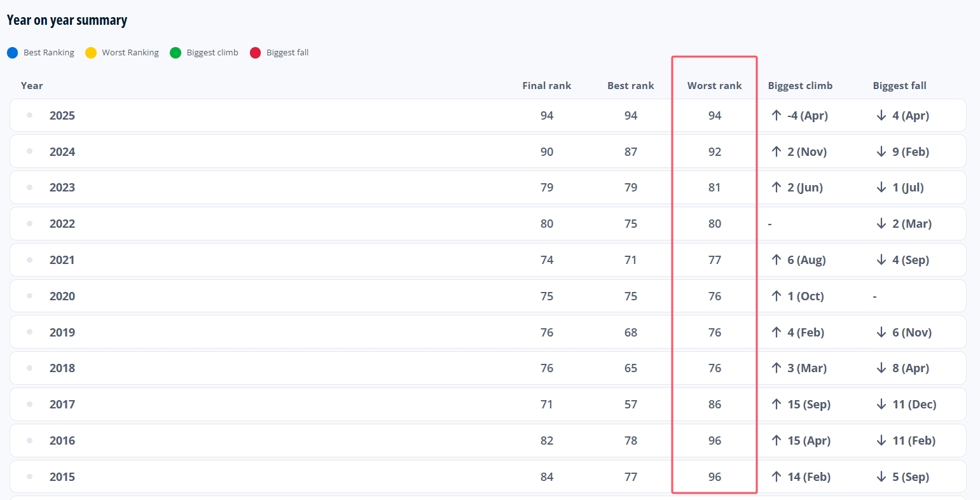Click the down arrow icon beside 8 (Apr)
Screen dimensions: 980x500
click(881, 368)
